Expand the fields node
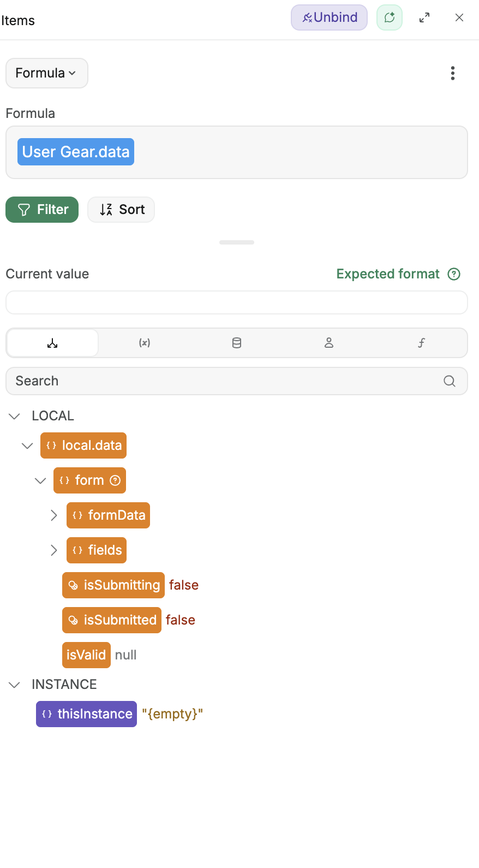 pos(53,550)
